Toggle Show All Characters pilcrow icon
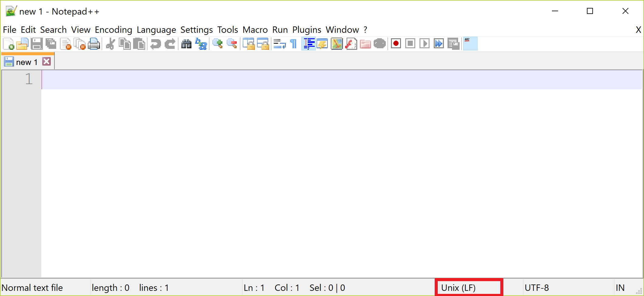The height and width of the screenshot is (296, 644). pyautogui.click(x=293, y=44)
